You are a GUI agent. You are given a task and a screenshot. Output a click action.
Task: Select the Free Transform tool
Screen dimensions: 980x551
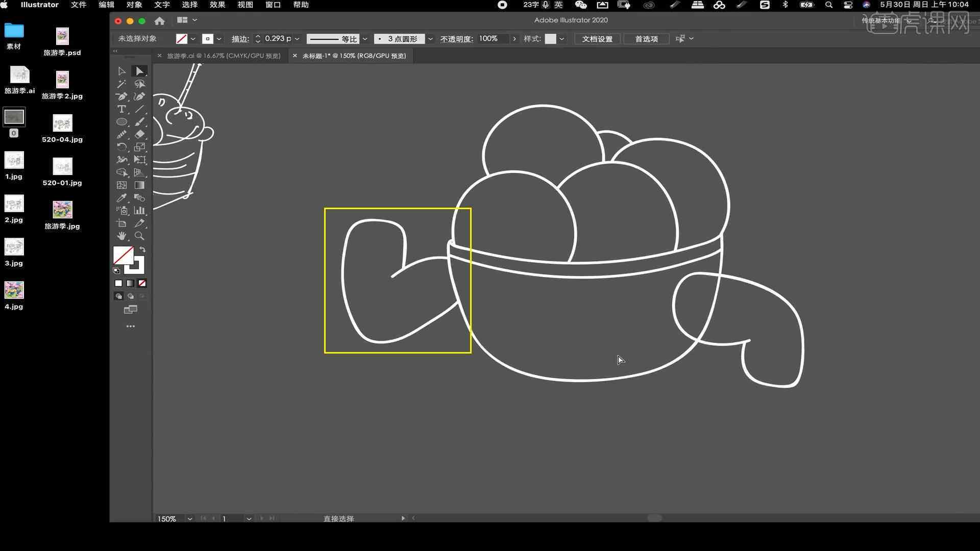139,160
